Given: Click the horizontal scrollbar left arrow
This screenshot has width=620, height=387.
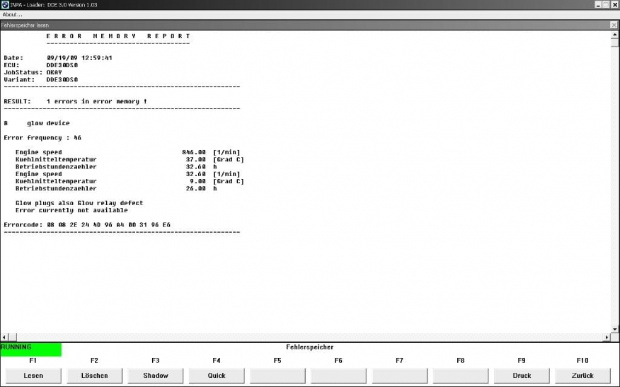Looking at the screenshot, I should click(x=4, y=337).
